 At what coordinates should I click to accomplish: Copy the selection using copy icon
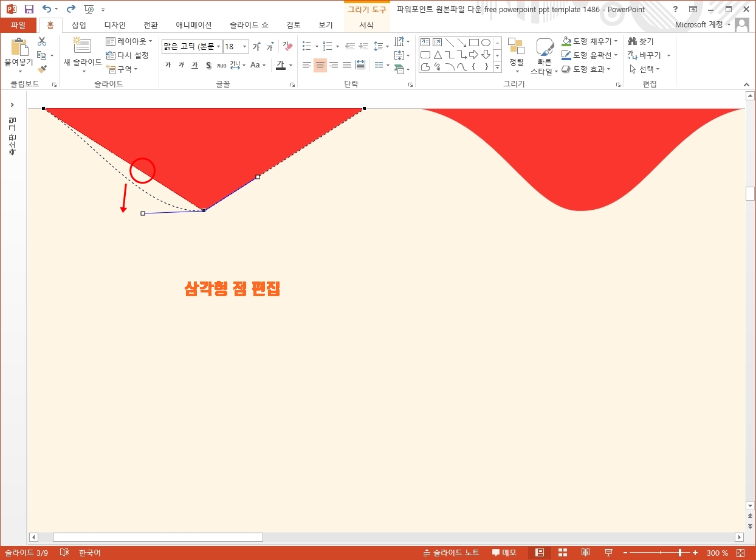[x=42, y=55]
